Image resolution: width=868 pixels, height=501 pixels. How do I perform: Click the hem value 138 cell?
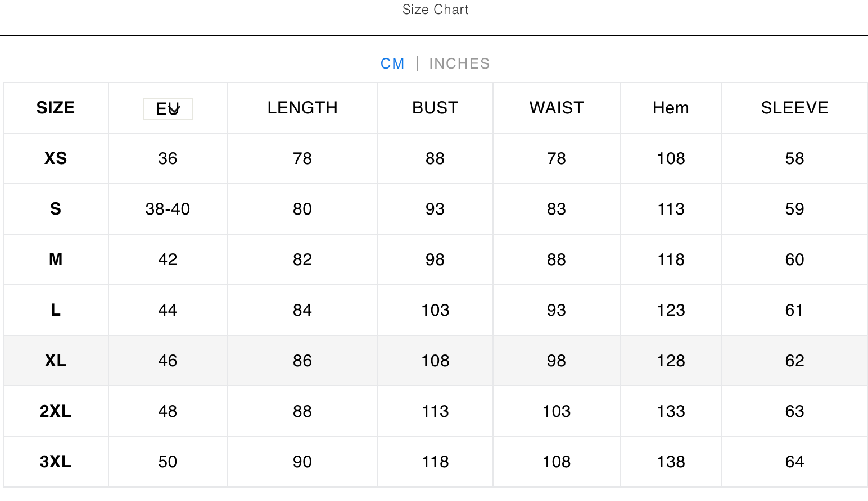[671, 462]
